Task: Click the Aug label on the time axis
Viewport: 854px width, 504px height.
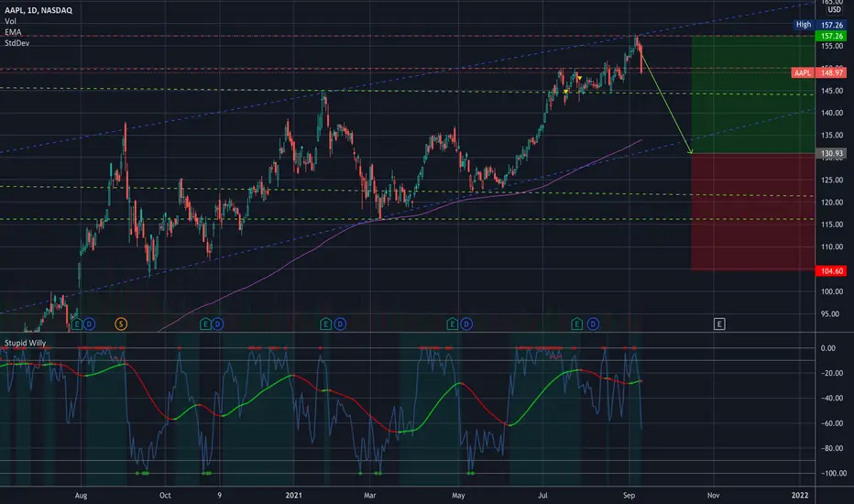Action: (81, 495)
